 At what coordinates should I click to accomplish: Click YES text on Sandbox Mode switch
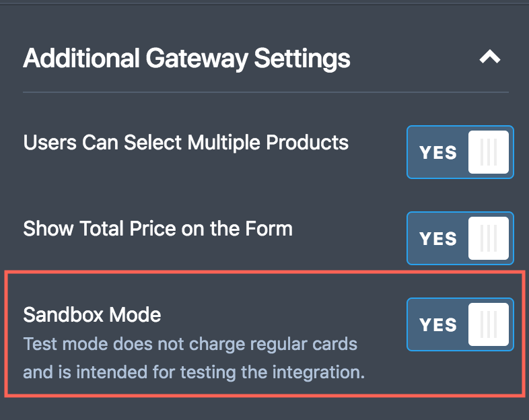[x=438, y=325]
